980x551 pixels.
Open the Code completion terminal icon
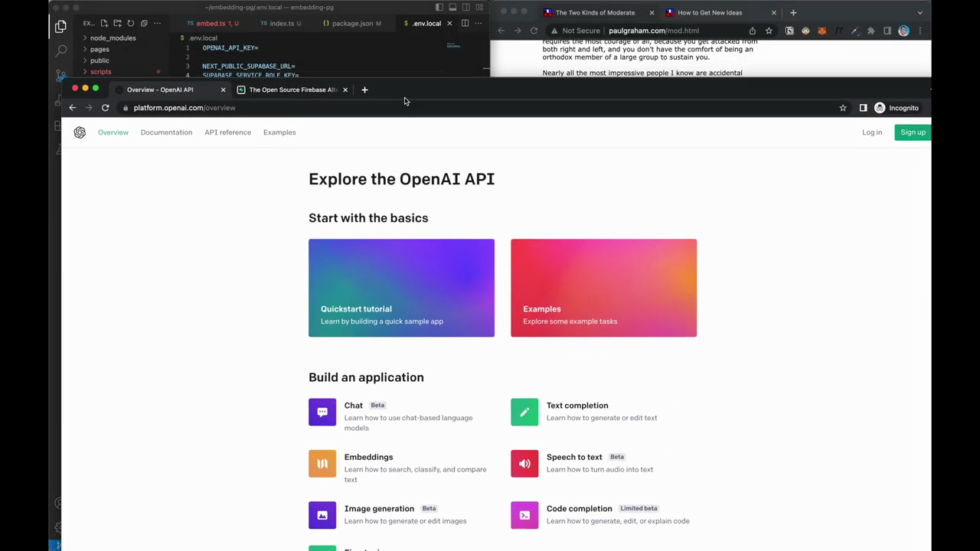pyautogui.click(x=524, y=515)
